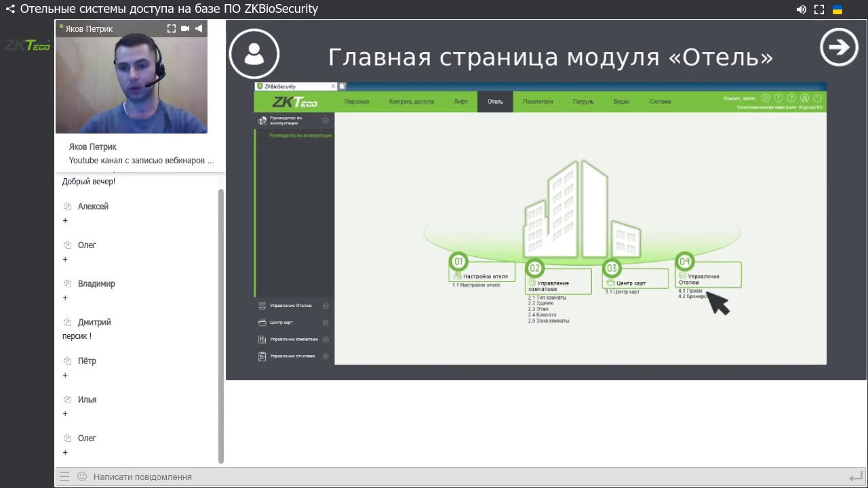Screen dimensions: 868x488
Task: Toggle the speaker icon on the presenter video
Action: (x=199, y=28)
